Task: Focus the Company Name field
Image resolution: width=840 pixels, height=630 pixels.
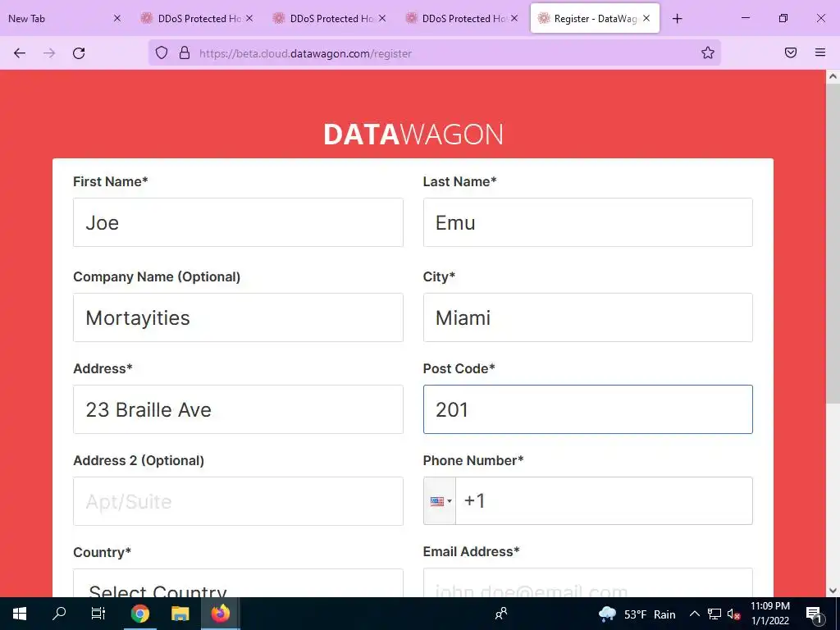Action: click(238, 317)
